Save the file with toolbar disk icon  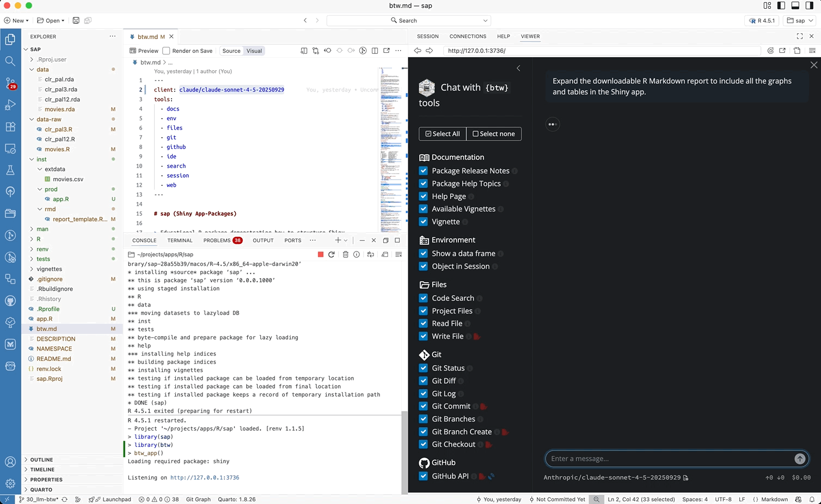tap(76, 21)
